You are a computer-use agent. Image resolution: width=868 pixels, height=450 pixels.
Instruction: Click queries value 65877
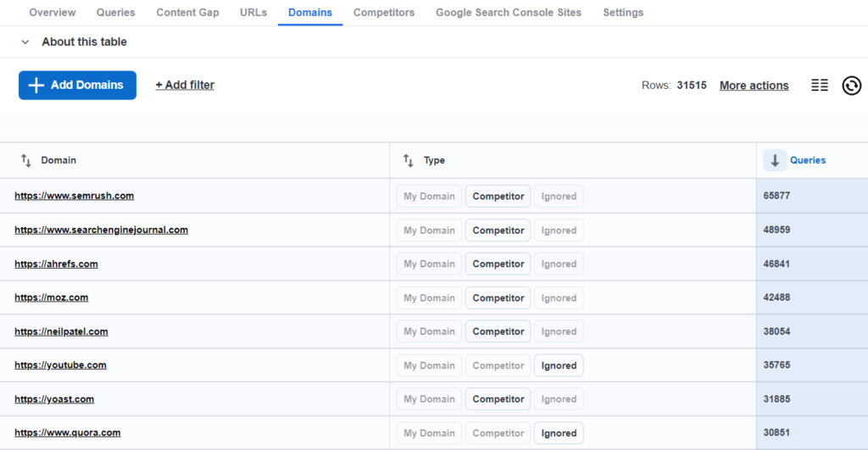click(776, 196)
